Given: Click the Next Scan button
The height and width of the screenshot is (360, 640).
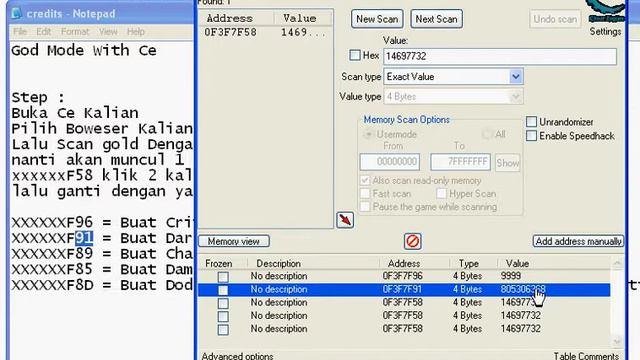Looking at the screenshot, I should pyautogui.click(x=436, y=19).
